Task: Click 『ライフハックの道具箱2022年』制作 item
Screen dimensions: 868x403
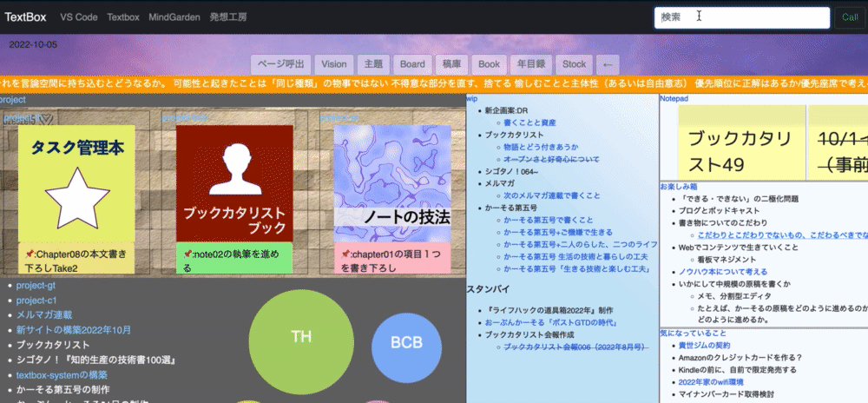Action: click(x=549, y=310)
